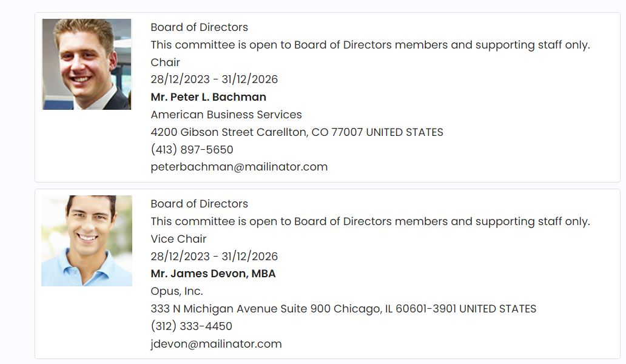Open the Mr. Peter L. Bachman name
The image size is (626, 364).
(x=208, y=97)
